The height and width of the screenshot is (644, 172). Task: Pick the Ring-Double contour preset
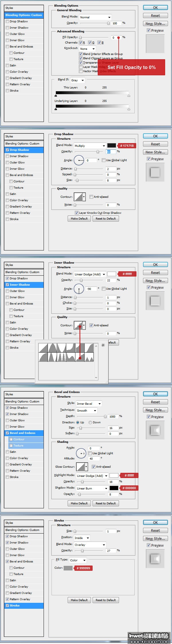click(61, 357)
